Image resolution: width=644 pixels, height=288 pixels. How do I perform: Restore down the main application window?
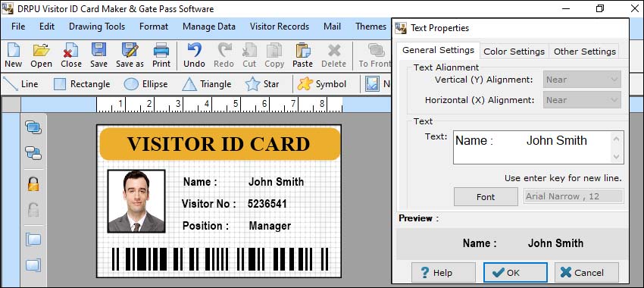point(600,8)
